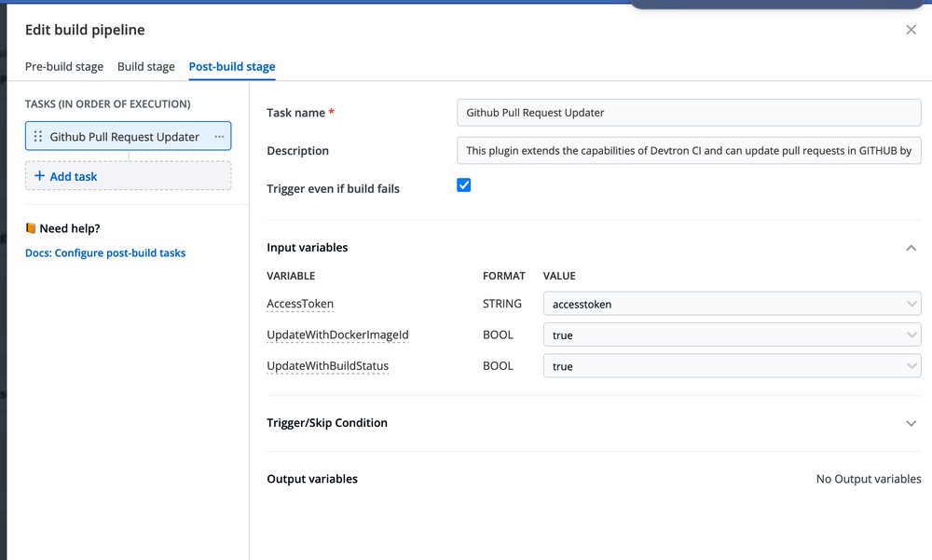
Task: Click the UpdateWithBuildStatus dropdown chevron
Action: [911, 365]
